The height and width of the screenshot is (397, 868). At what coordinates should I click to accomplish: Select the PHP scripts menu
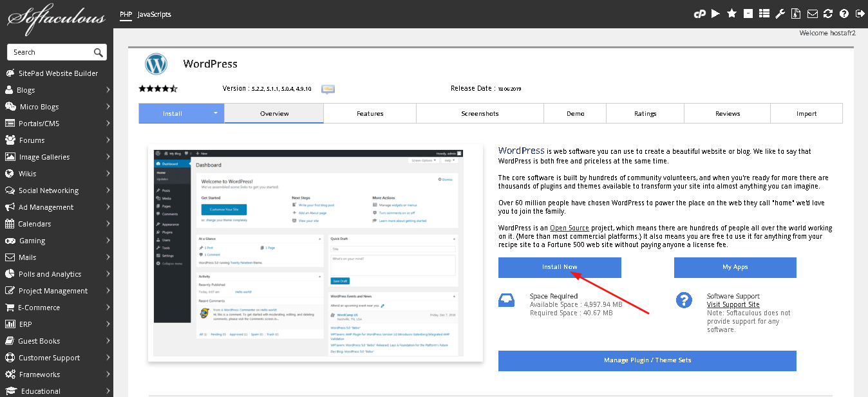tap(126, 14)
